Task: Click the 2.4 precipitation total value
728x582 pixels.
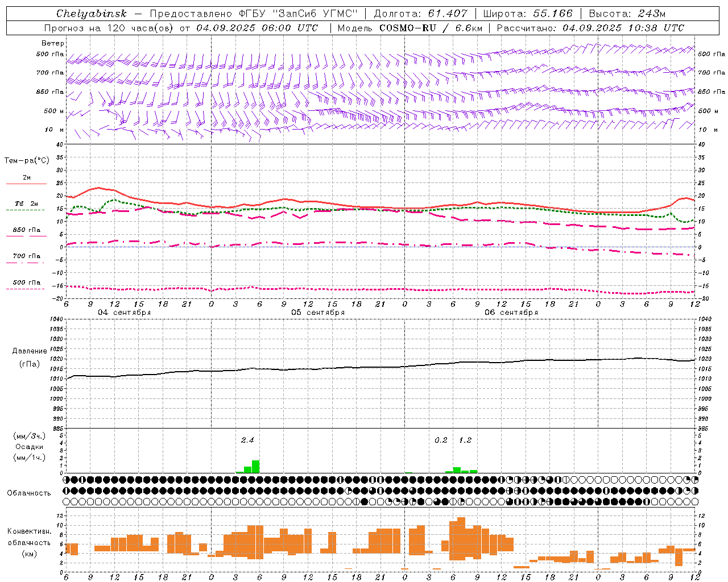Action: click(x=247, y=440)
